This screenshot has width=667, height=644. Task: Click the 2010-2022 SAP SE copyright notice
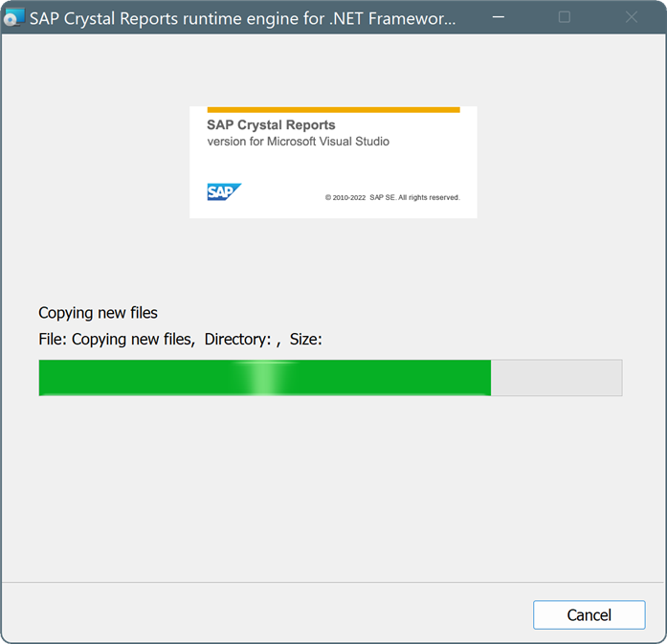point(392,197)
